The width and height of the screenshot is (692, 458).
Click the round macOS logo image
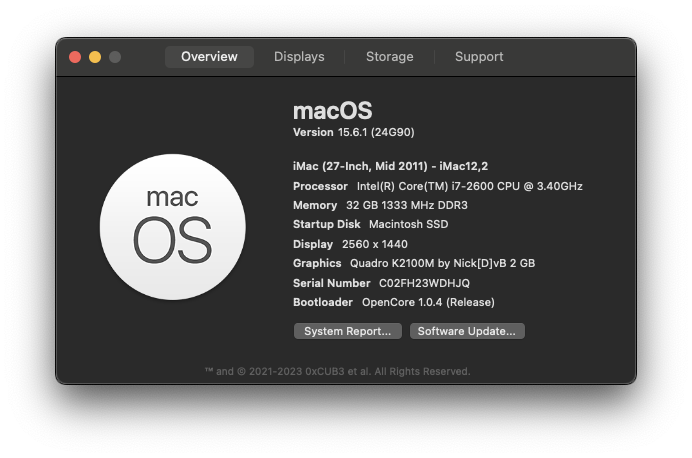pos(173,227)
